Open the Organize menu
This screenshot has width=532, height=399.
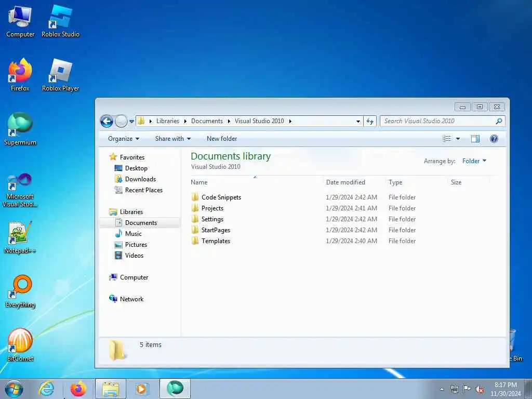click(124, 139)
